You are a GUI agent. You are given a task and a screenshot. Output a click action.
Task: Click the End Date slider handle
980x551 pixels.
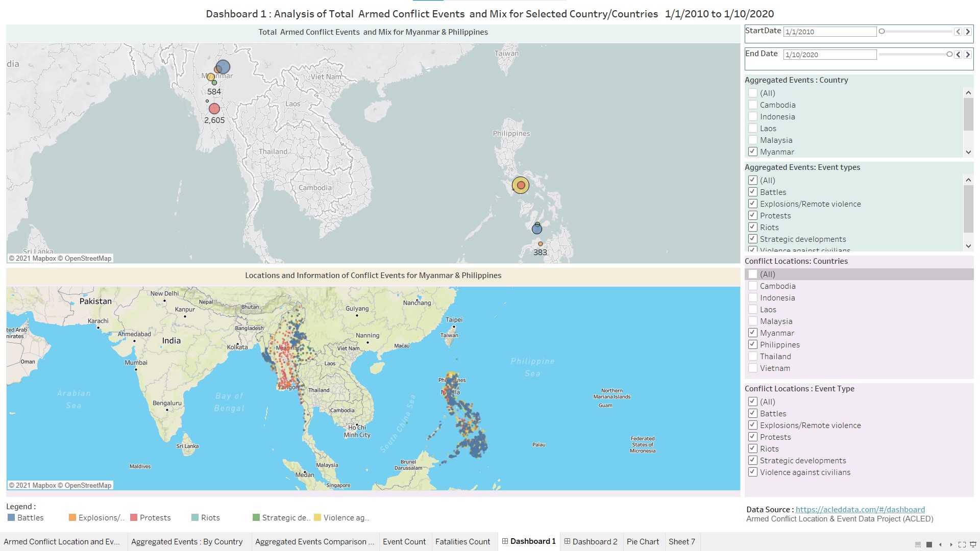tap(949, 55)
